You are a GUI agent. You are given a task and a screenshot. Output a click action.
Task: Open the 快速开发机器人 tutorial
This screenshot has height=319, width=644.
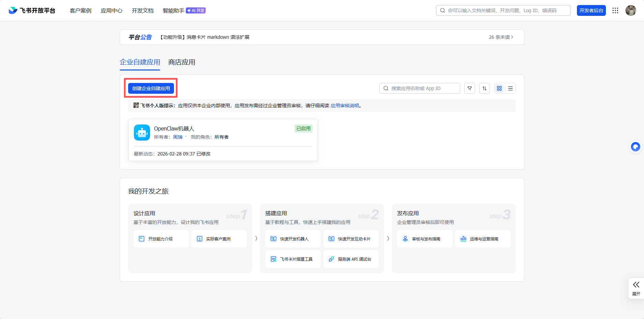point(293,239)
